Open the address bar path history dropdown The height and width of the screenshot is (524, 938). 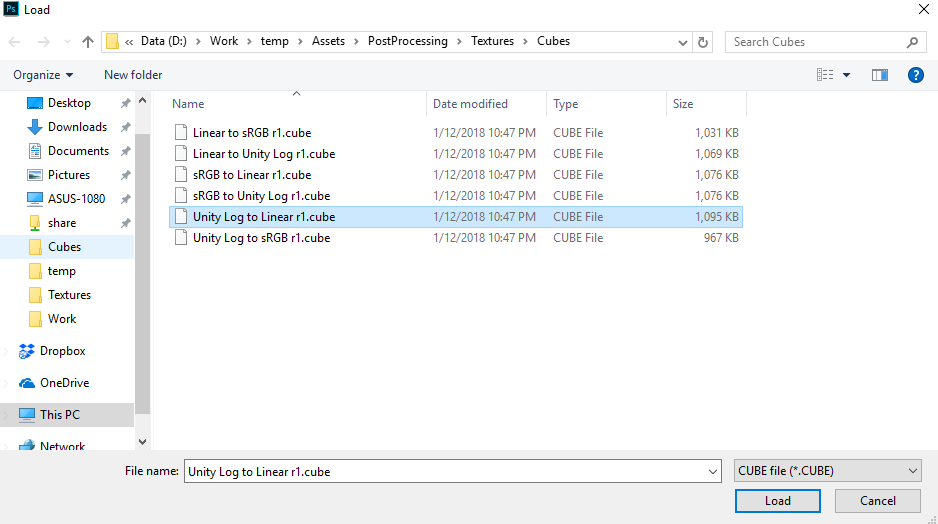click(681, 42)
